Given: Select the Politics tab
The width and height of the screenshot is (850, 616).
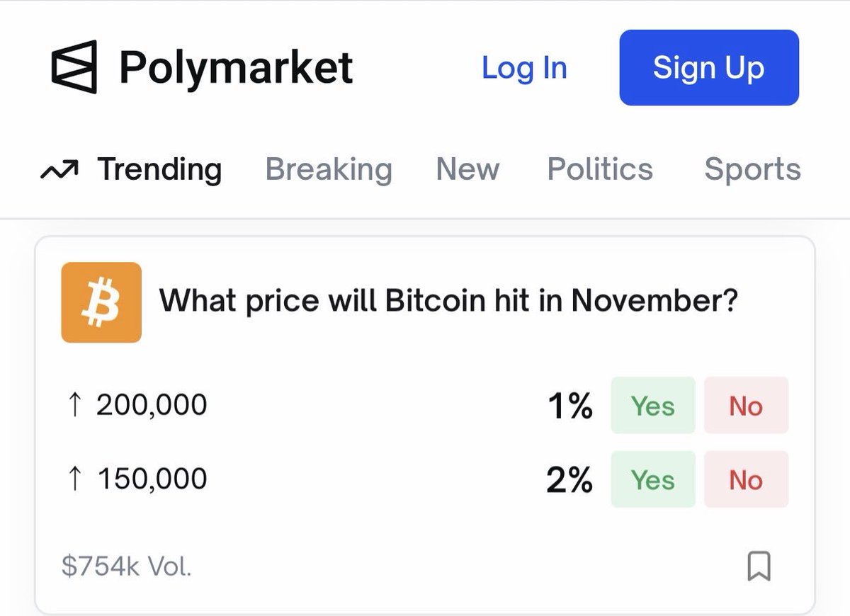Looking at the screenshot, I should [600, 169].
